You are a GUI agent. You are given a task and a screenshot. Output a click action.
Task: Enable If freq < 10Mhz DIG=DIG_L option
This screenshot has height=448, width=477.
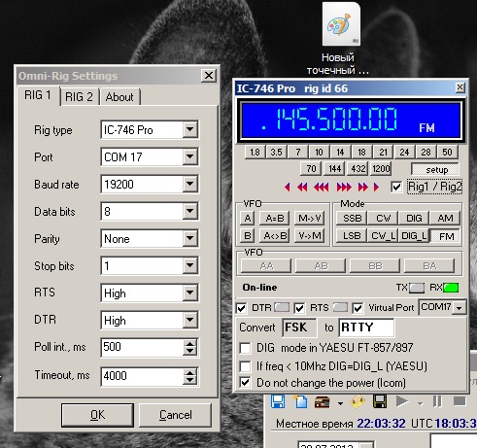pos(245,366)
